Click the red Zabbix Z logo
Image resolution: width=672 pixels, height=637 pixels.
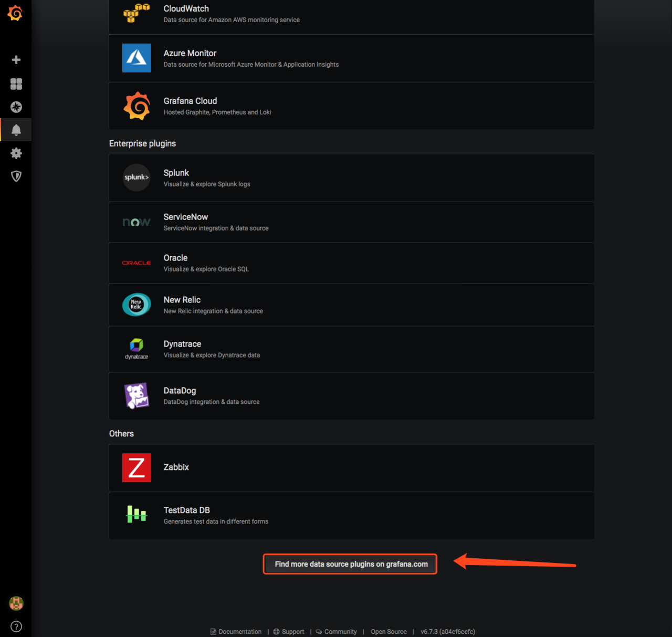(136, 467)
